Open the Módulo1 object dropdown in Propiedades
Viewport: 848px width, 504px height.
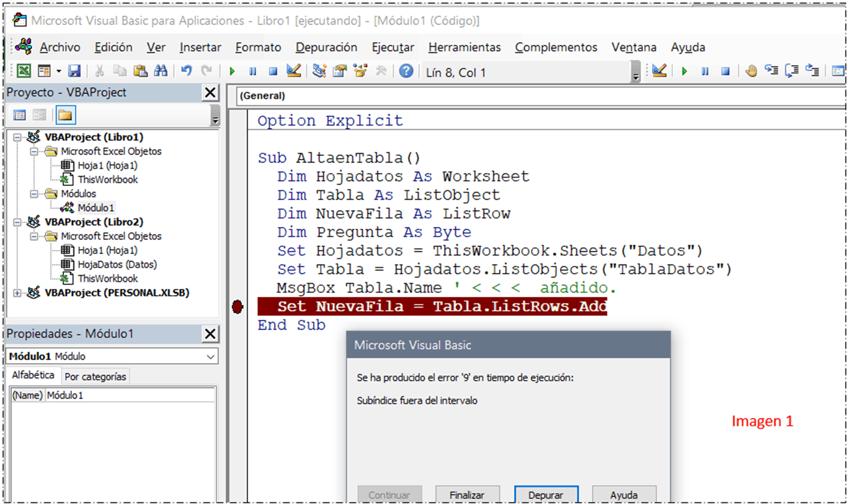point(211,357)
